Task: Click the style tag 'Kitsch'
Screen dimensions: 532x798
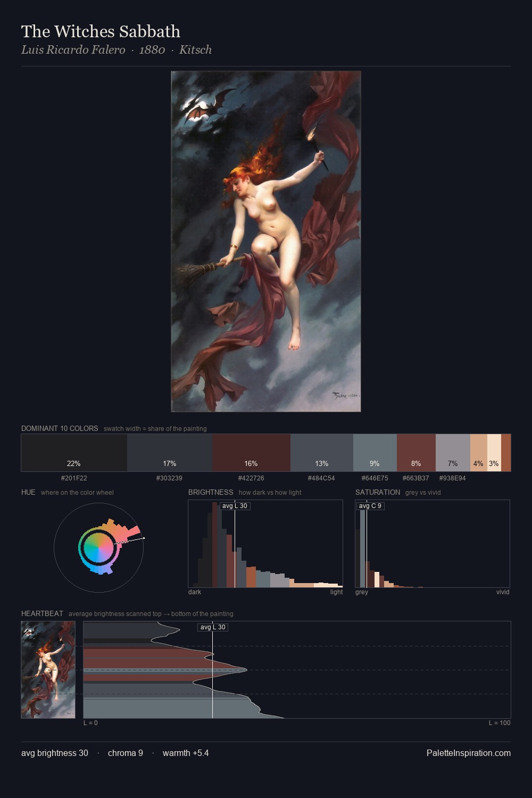Action: (x=195, y=50)
